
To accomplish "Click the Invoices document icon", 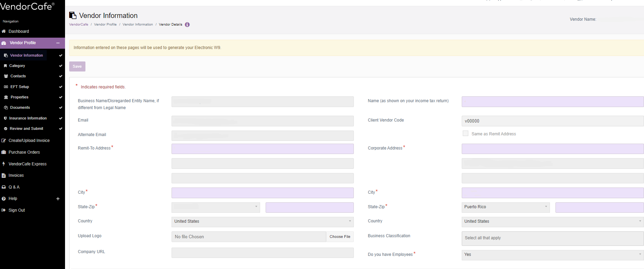I will pos(4,175).
